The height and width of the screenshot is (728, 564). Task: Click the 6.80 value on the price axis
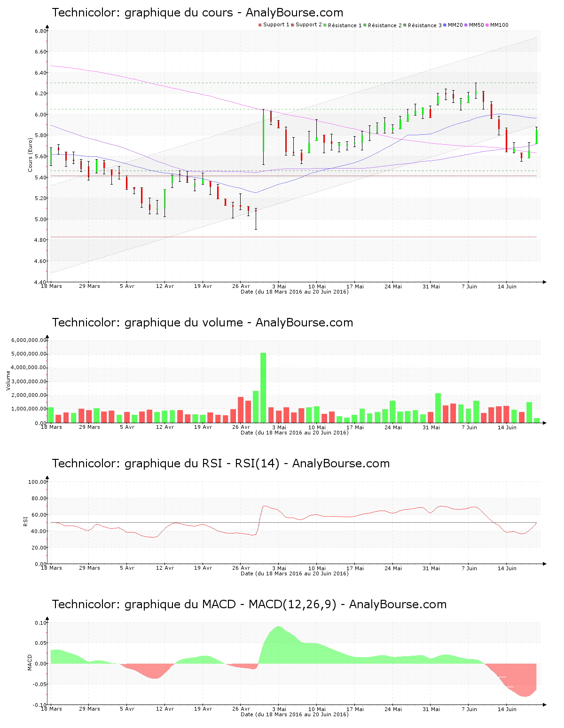pos(40,31)
